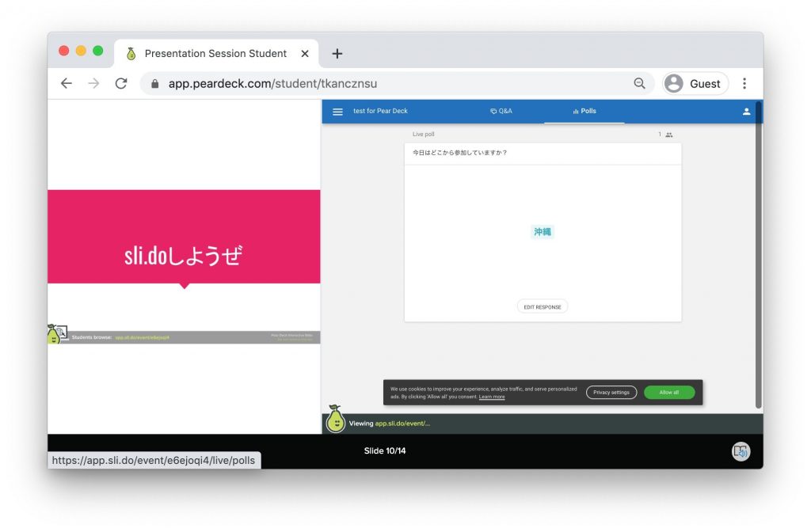The image size is (811, 532).
Task: Open the Slido hamburger menu
Action: [337, 112]
